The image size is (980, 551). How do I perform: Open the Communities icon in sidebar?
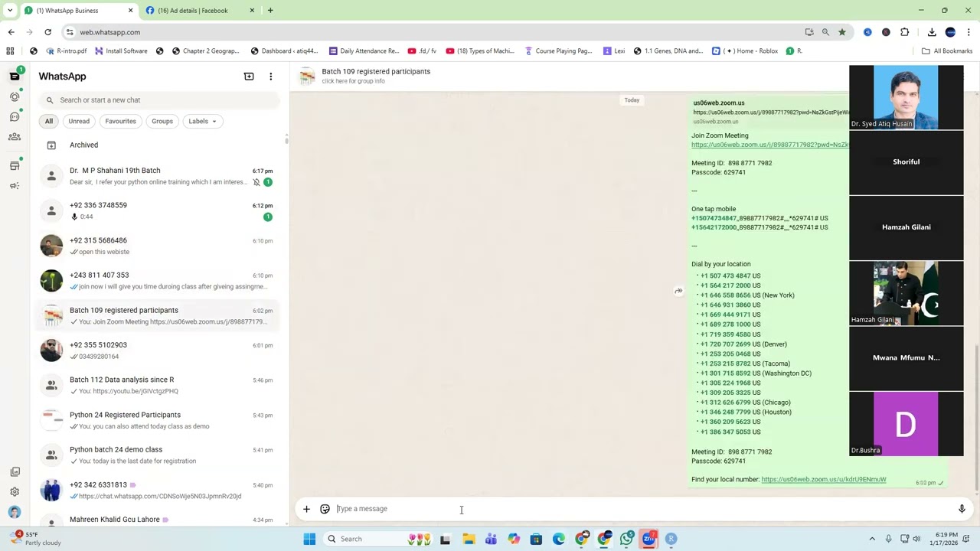coord(15,136)
